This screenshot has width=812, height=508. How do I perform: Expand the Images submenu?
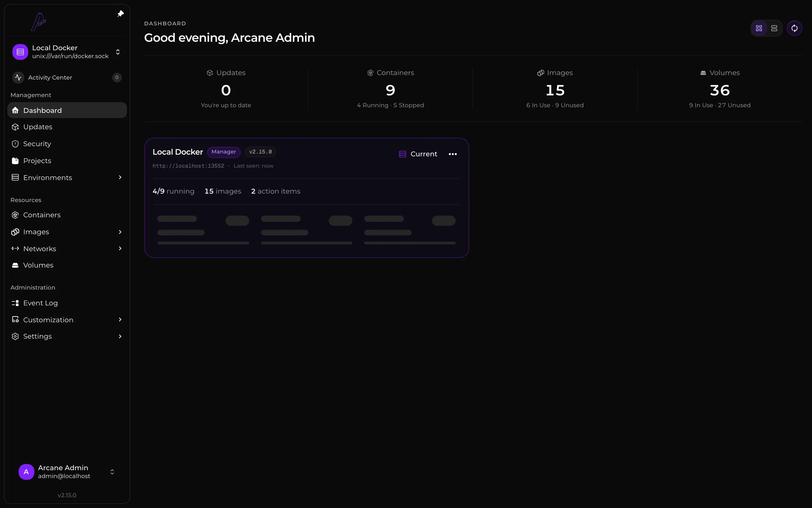tap(120, 232)
